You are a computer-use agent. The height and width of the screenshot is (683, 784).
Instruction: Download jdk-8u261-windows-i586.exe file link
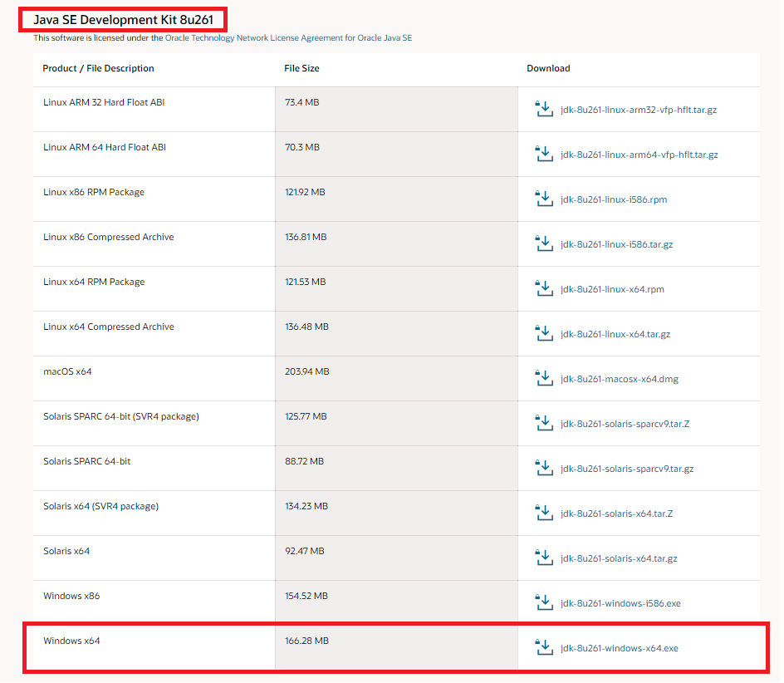pyautogui.click(x=620, y=603)
